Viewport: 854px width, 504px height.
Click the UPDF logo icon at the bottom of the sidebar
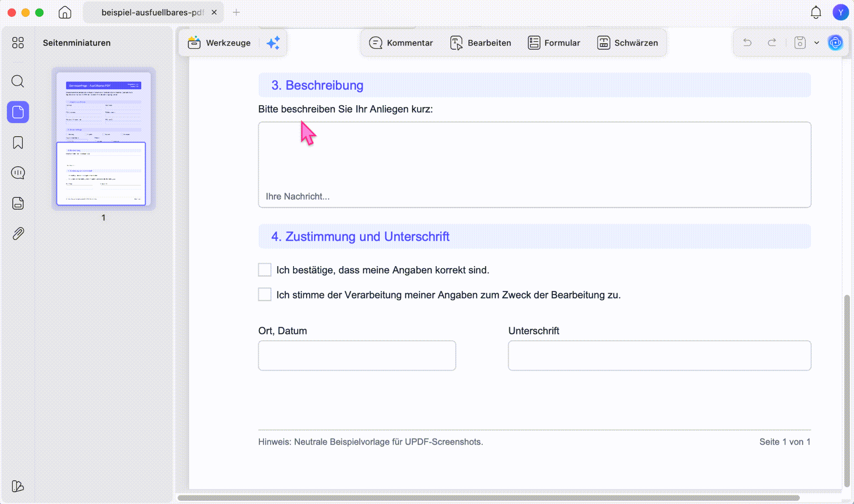coord(18,486)
